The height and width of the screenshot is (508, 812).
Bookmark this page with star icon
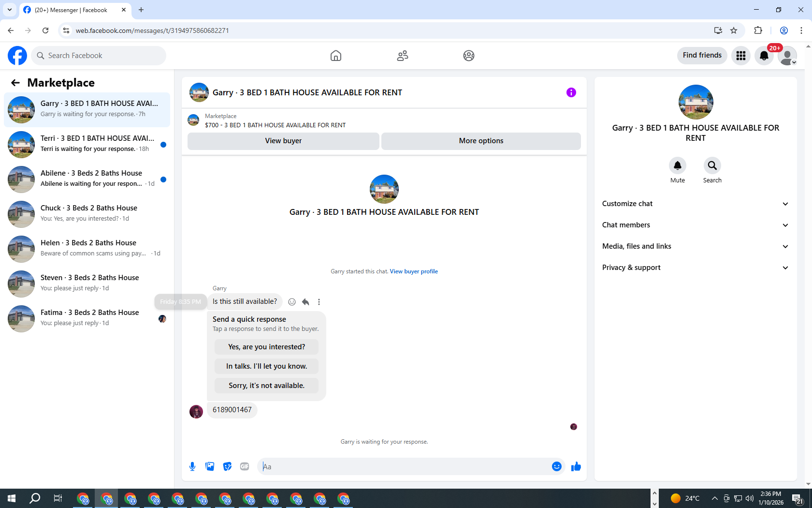[734, 30]
